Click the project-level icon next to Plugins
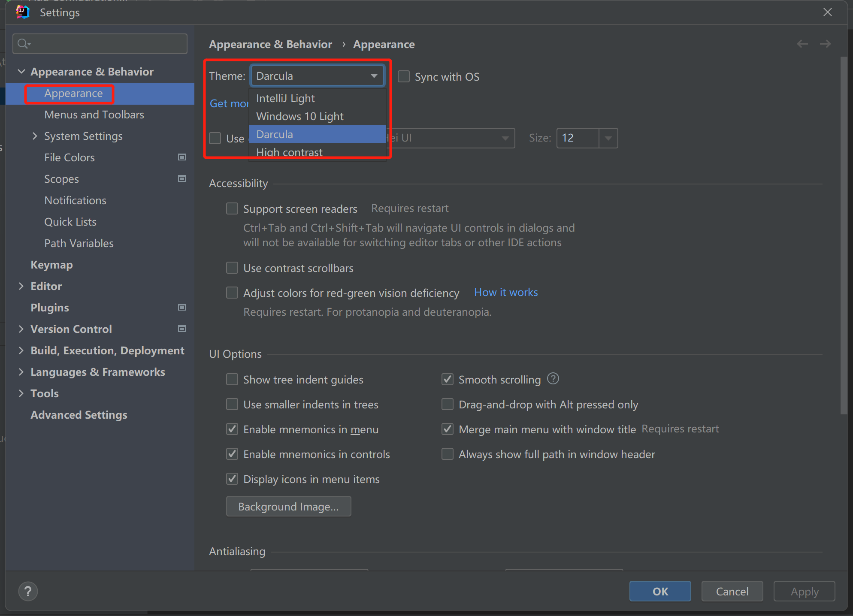 coord(182,307)
